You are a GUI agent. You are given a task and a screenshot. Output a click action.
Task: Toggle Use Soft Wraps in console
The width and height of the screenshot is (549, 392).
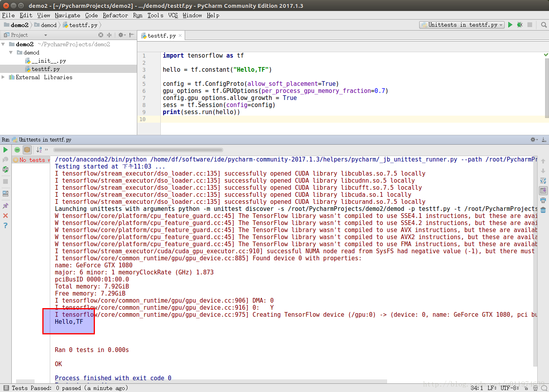543,181
